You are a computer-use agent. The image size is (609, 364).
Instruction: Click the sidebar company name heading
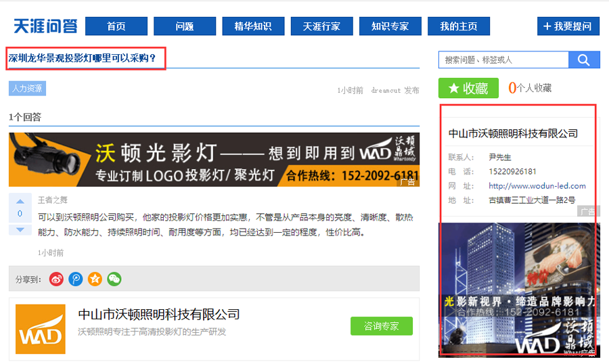coord(513,134)
